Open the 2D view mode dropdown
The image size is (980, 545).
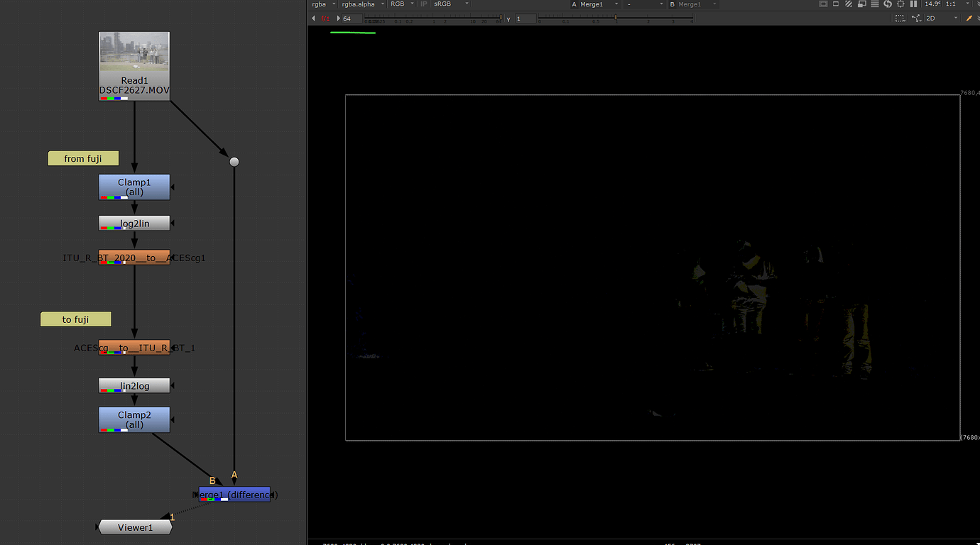pyautogui.click(x=942, y=18)
